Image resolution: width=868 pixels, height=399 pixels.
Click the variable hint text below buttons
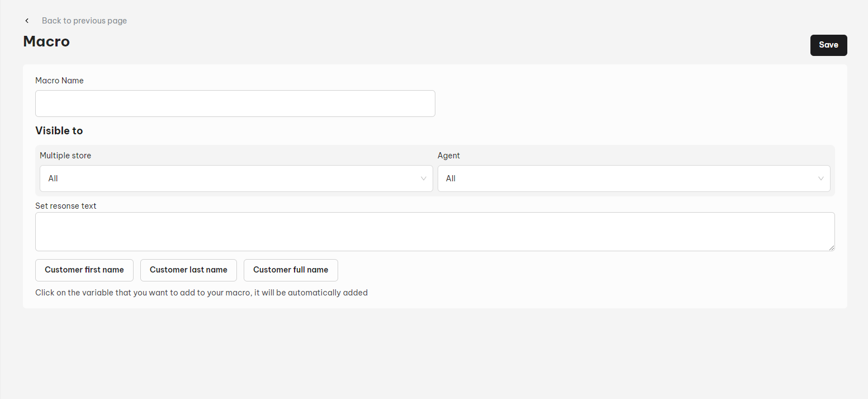[201, 293]
